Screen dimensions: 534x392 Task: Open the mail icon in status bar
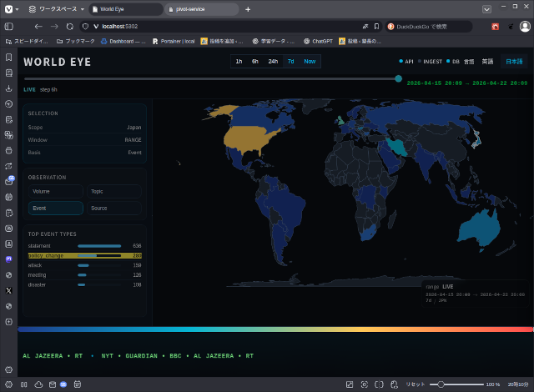(52, 384)
